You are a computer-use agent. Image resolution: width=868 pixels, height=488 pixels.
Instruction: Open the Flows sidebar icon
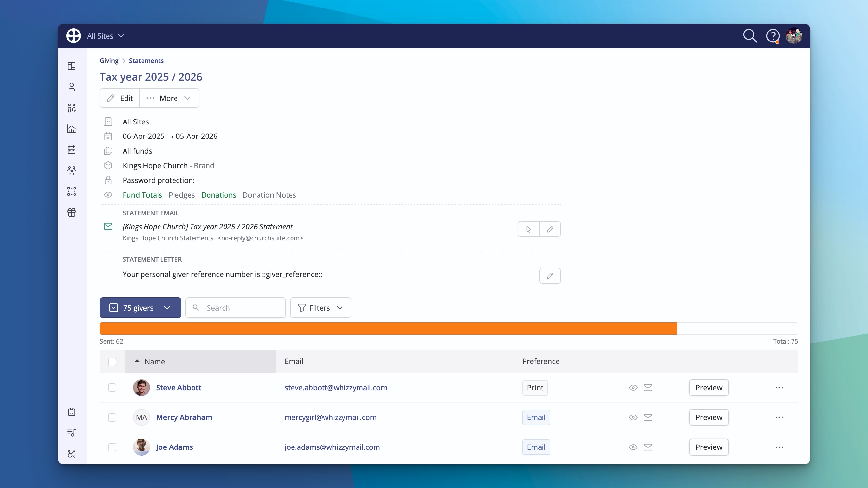pyautogui.click(x=72, y=191)
